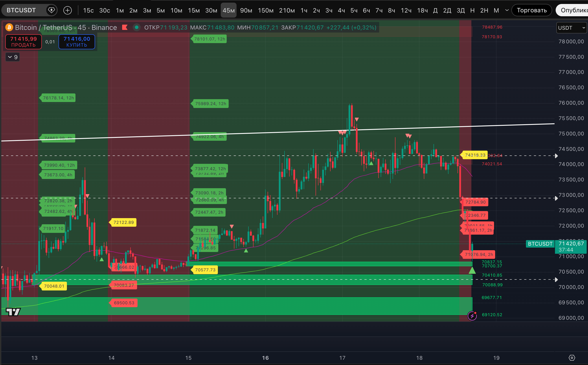Switch to the 1ч timeframe
Screen dimensions: 588x365
[x=304, y=10]
